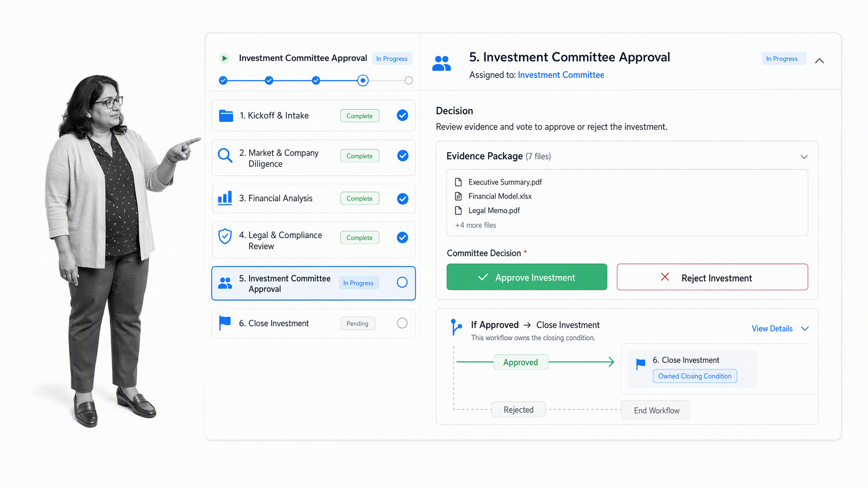Toggle the completed check for Market & Company Diligence
The image size is (868, 488).
pyautogui.click(x=403, y=156)
